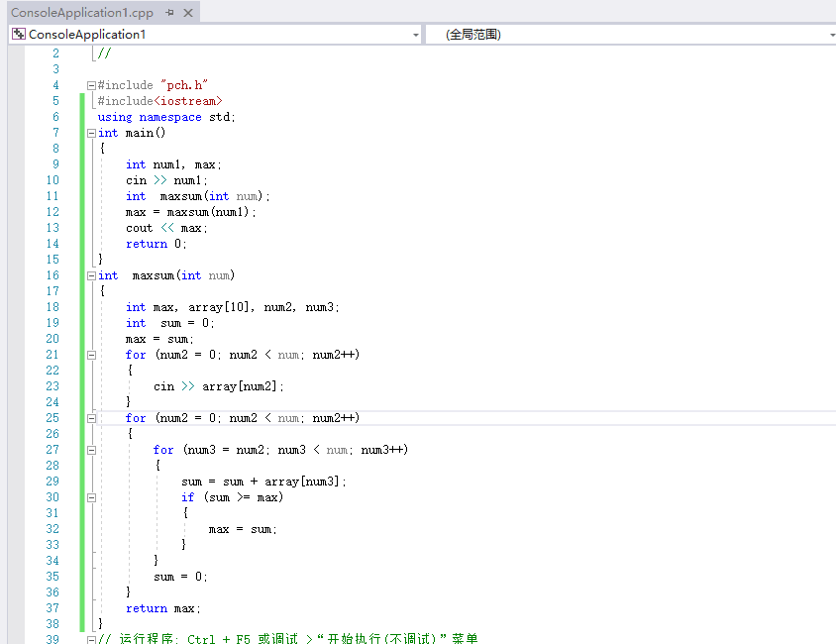
Task: Collapse the #include block at line 4
Action: pyautogui.click(x=91, y=85)
